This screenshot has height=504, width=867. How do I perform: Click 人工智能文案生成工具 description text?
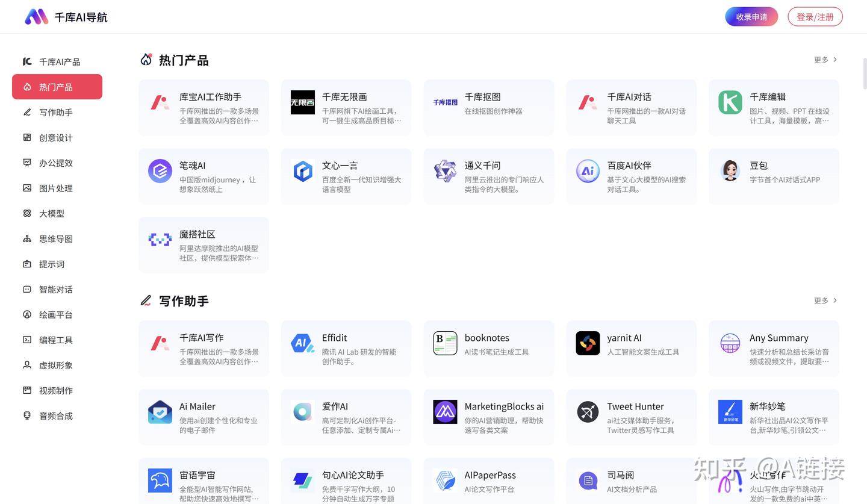tap(643, 352)
